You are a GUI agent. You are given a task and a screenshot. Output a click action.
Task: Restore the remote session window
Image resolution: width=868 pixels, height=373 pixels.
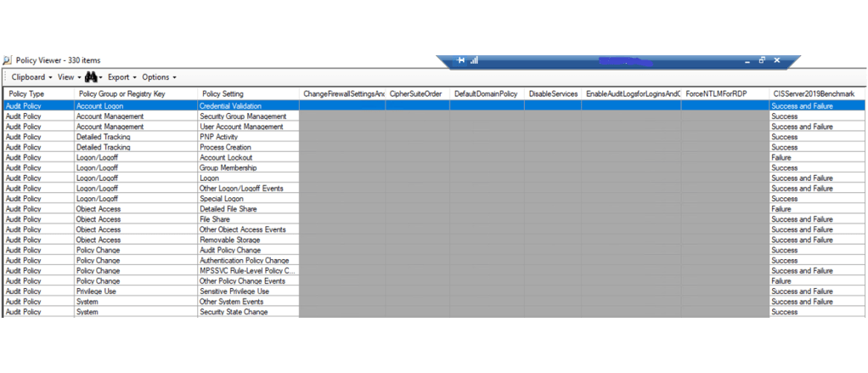click(761, 60)
